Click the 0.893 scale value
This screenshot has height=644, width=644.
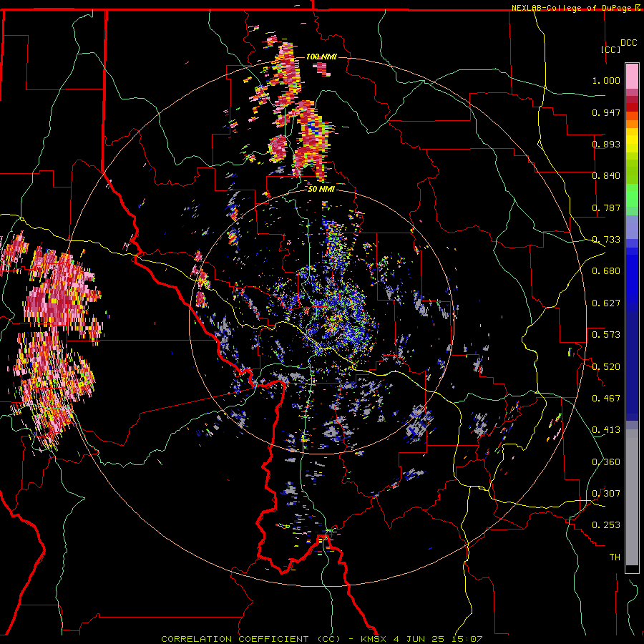tap(606, 144)
